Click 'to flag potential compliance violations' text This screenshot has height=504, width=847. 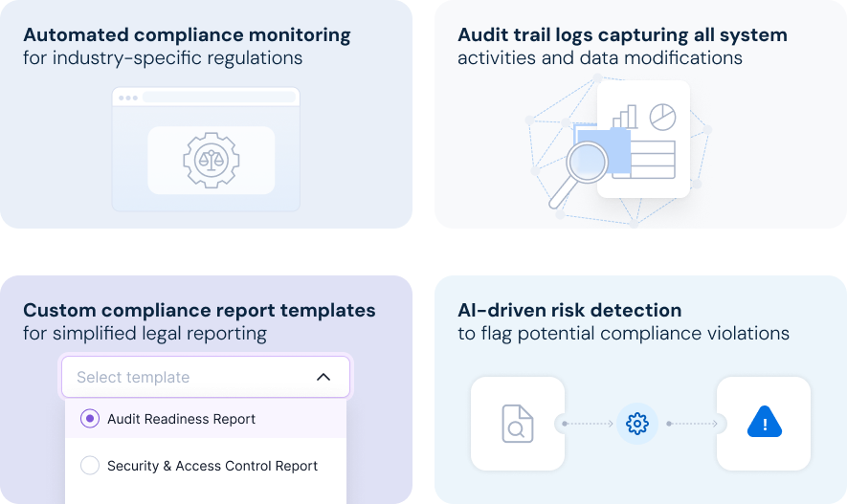click(x=623, y=334)
